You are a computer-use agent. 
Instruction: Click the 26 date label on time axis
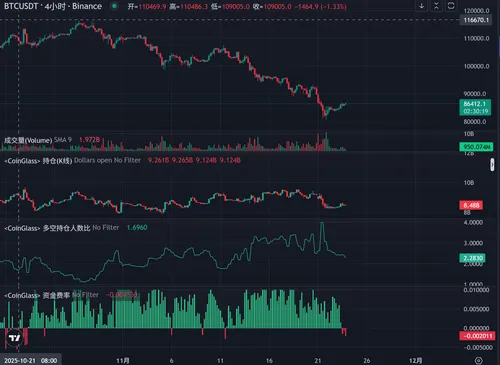367,360
